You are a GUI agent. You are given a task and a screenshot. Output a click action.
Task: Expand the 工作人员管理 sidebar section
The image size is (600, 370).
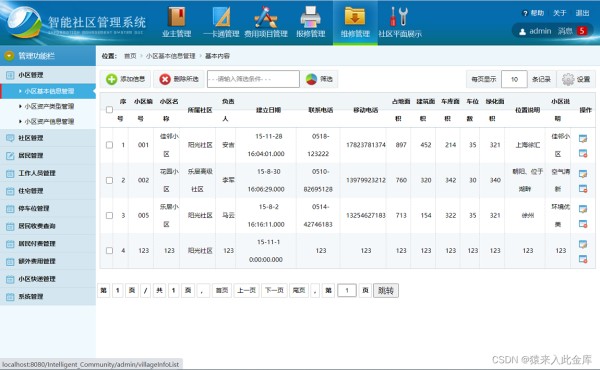[48, 173]
